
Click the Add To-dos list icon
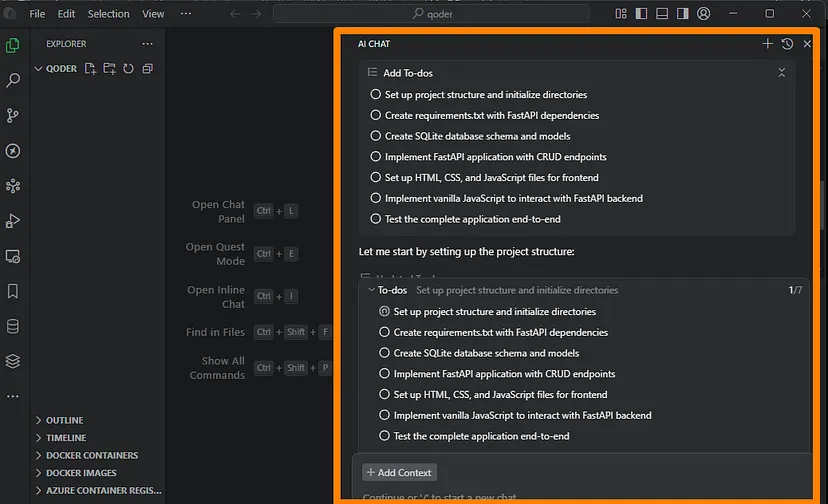[x=372, y=72]
